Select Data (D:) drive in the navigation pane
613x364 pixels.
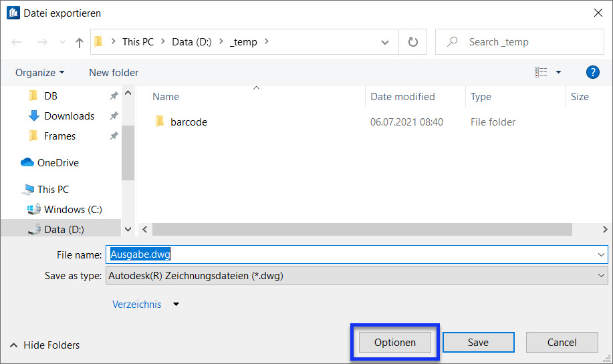coord(64,229)
